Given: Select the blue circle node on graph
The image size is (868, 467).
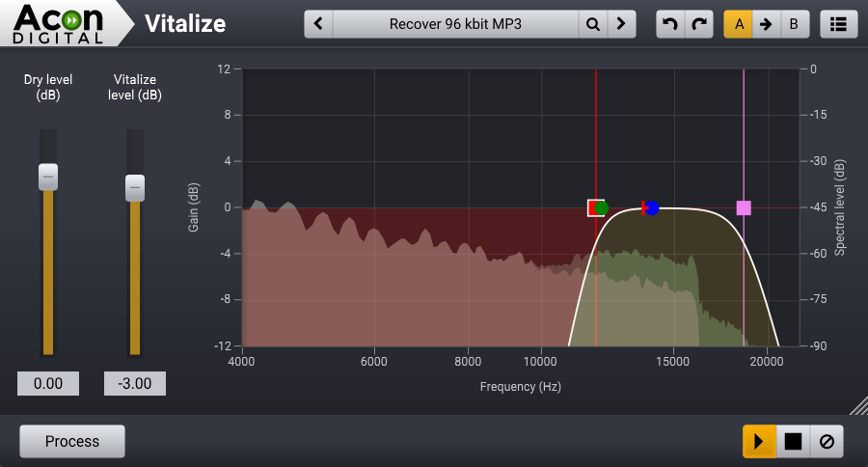Looking at the screenshot, I should click(652, 207).
